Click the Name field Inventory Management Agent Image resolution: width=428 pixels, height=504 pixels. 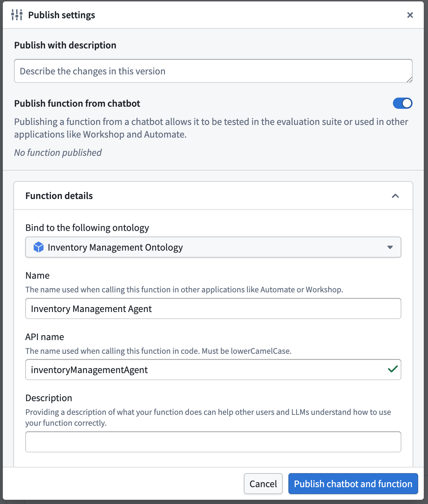coord(213,309)
